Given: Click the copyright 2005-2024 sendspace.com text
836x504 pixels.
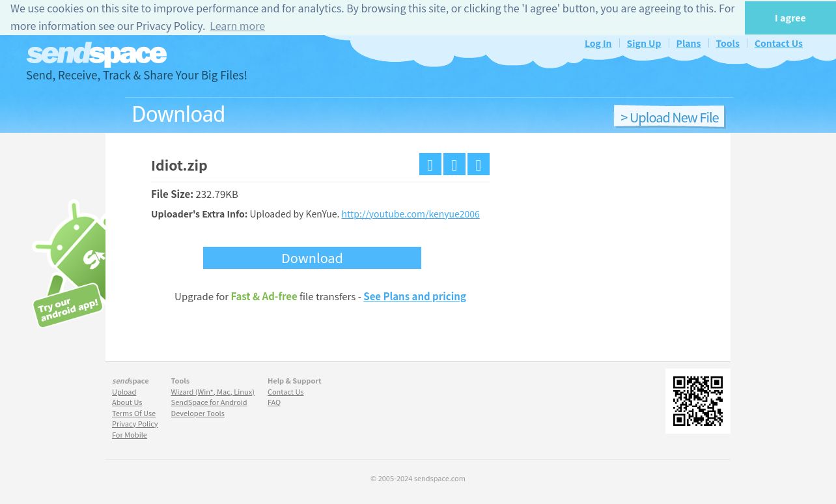Looking at the screenshot, I should point(418,479).
